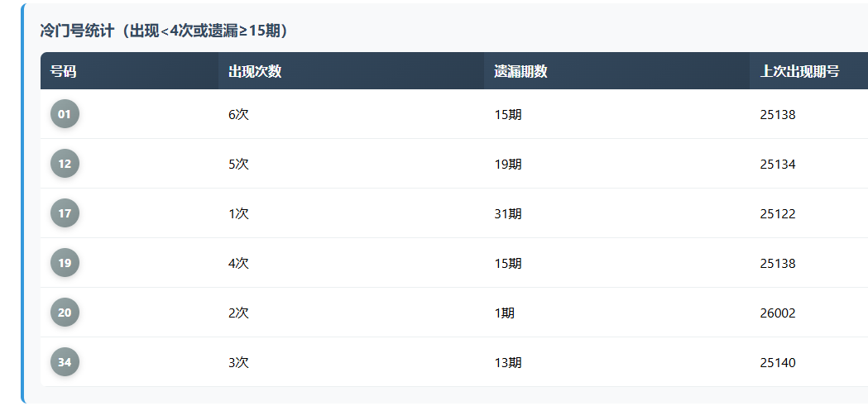Click the 上次出现期号 column header
Image resolution: width=868 pixels, height=406 pixels.
point(799,71)
